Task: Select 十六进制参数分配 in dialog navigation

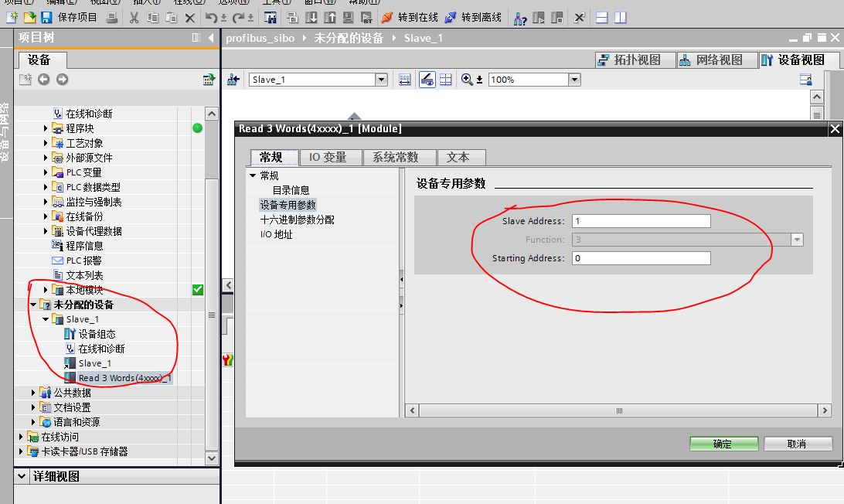Action: coord(297,220)
